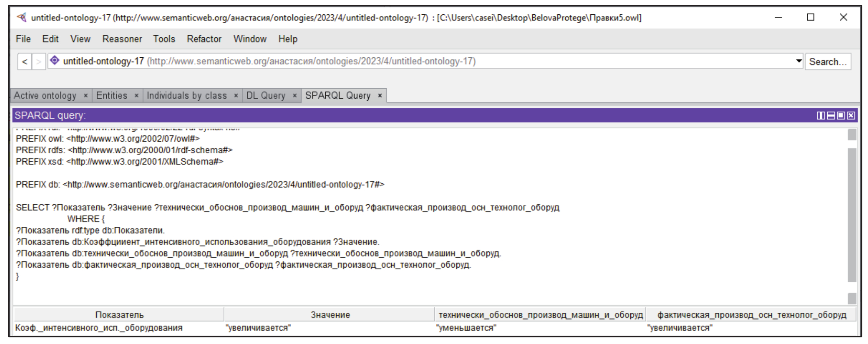Click the query editor vertical scrollbar thumb
The width and height of the screenshot is (868, 344).
pyautogui.click(x=852, y=215)
